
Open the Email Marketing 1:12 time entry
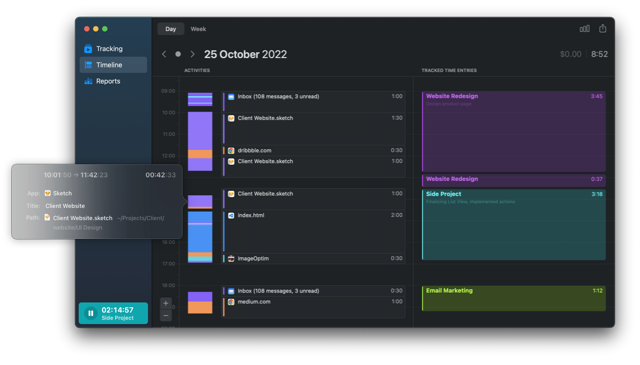514,298
